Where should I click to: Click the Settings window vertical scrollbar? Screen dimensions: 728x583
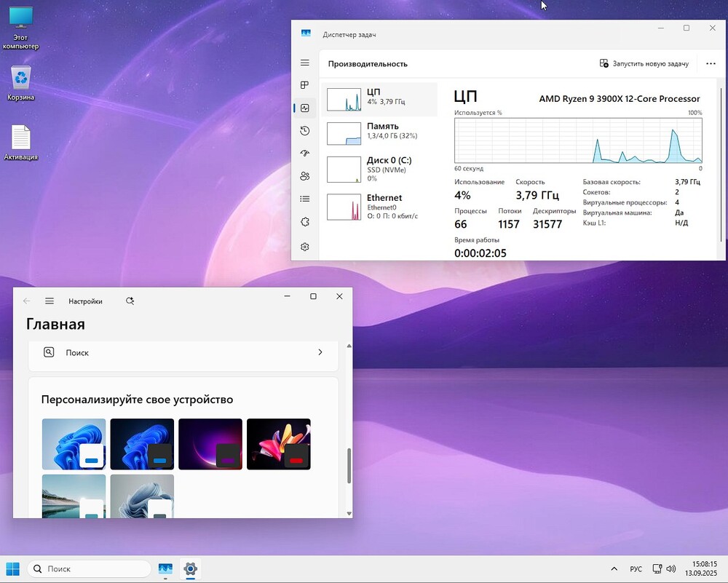[349, 466]
